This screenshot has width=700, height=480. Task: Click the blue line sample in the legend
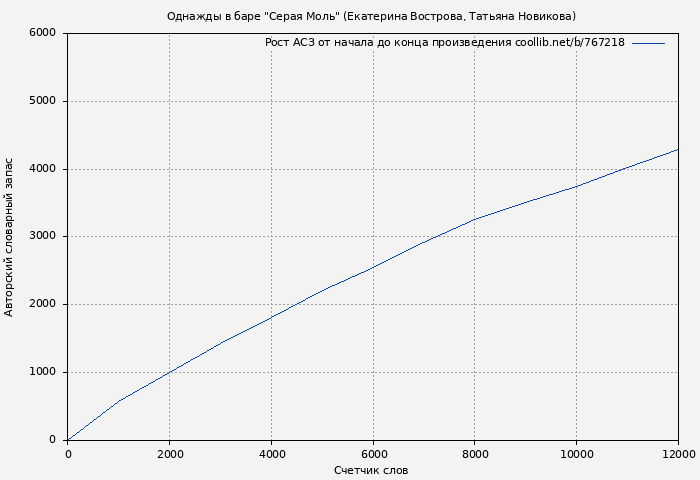pos(648,43)
